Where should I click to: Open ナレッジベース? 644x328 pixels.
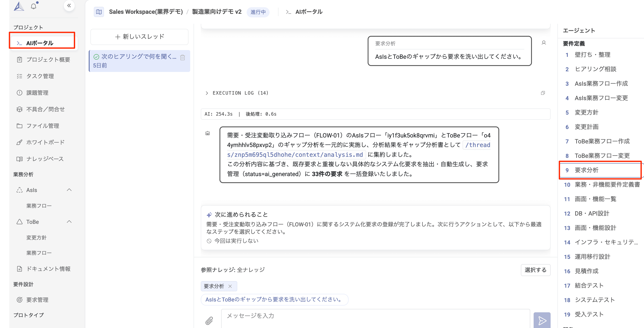point(44,159)
